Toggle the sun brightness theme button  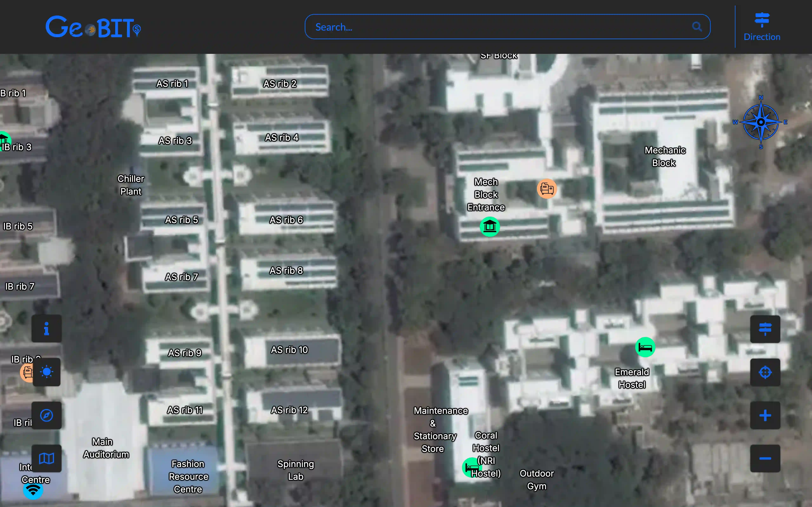46,372
